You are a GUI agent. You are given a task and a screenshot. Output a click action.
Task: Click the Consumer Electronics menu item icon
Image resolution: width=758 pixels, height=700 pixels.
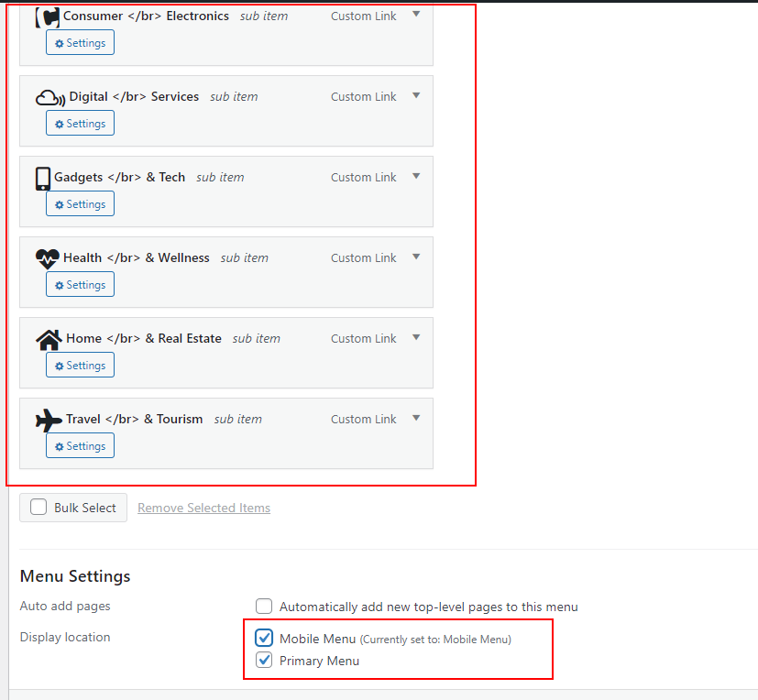48,17
